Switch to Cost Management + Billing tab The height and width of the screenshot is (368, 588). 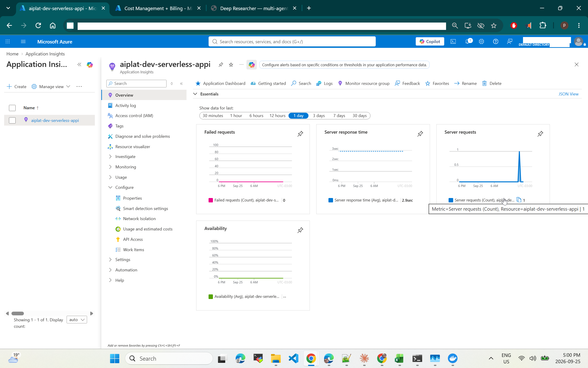click(x=158, y=8)
